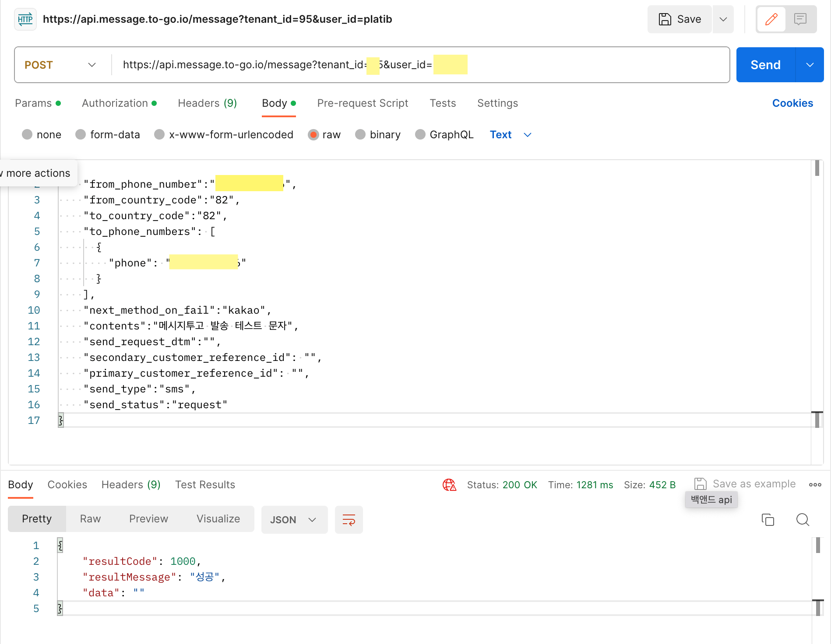Image resolution: width=831 pixels, height=644 pixels.
Task: Open the Settings tab
Action: (497, 103)
